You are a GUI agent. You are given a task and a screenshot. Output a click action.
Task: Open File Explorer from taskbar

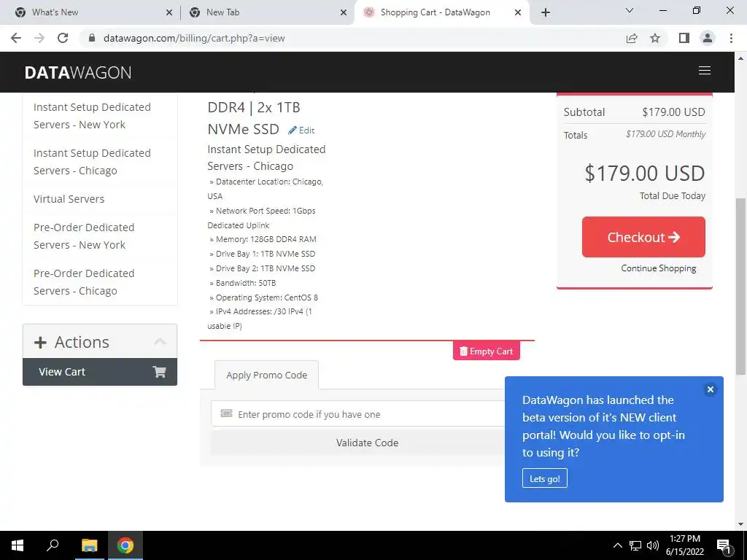point(89,545)
